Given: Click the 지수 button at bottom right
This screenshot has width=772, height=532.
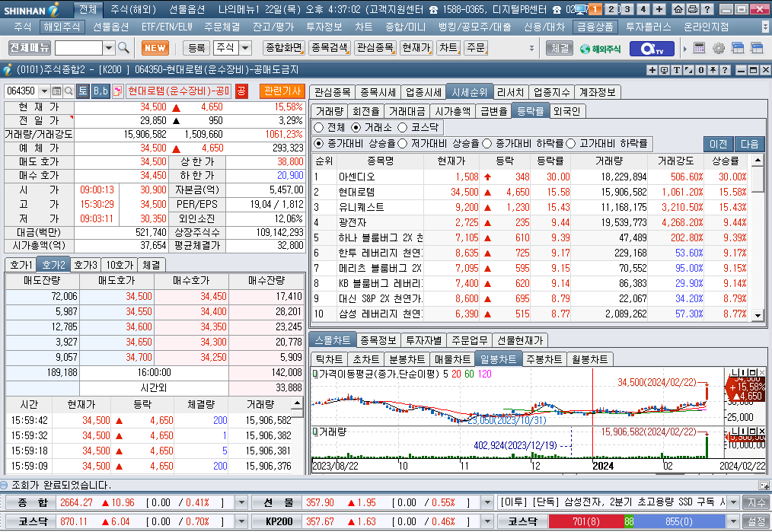Looking at the screenshot, I should (756, 502).
